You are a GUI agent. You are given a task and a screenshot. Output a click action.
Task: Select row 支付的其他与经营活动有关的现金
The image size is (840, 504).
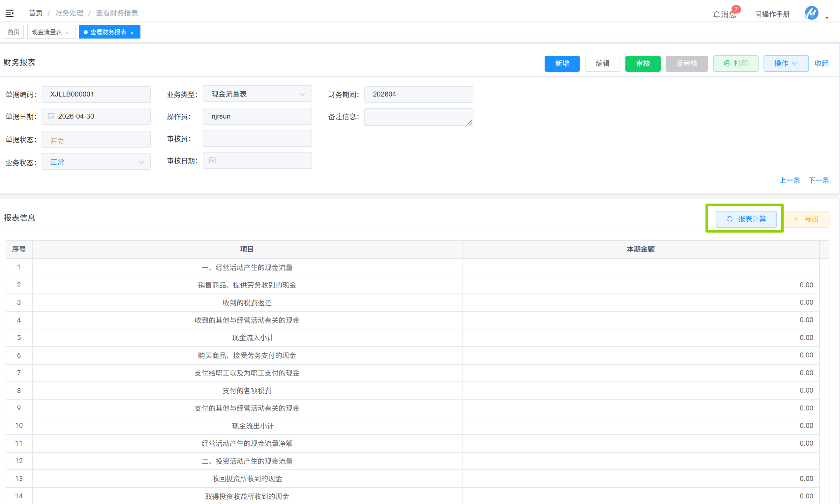point(412,408)
